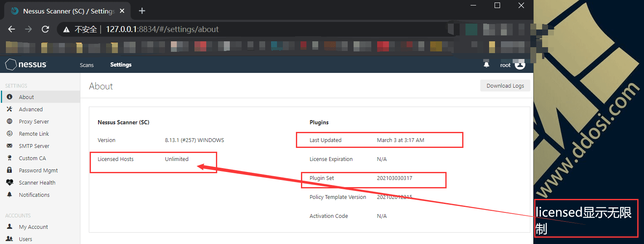
Task: Reload the page with browser refresh icon
Action: tap(45, 29)
